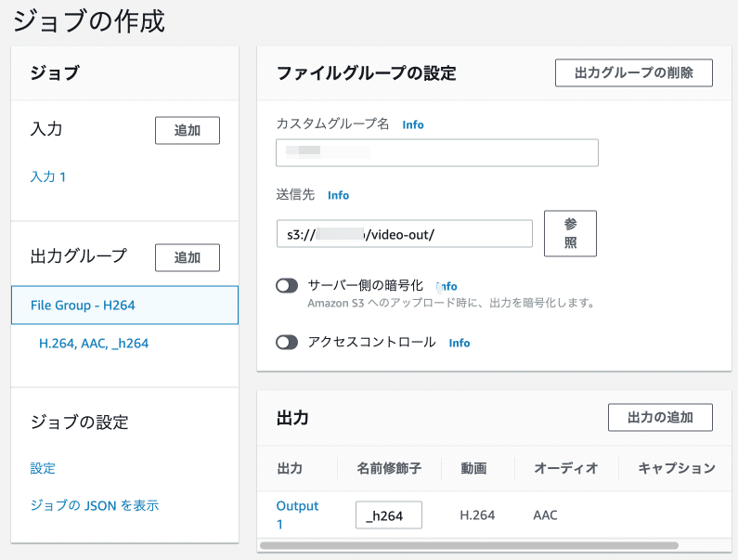Focus the カスタムグループ名 text field
This screenshot has height=560, width=738.
436,152
